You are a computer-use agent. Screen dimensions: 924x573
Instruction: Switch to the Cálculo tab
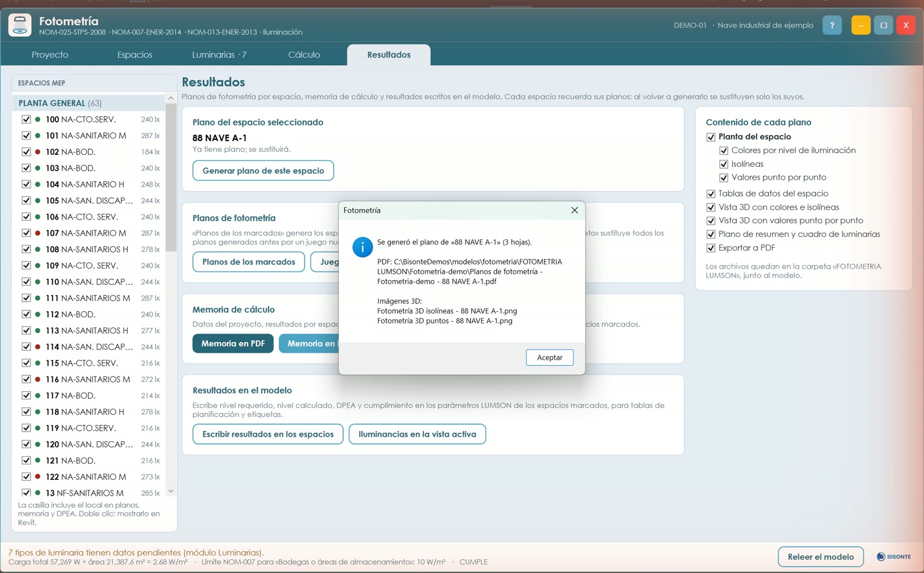coord(304,55)
